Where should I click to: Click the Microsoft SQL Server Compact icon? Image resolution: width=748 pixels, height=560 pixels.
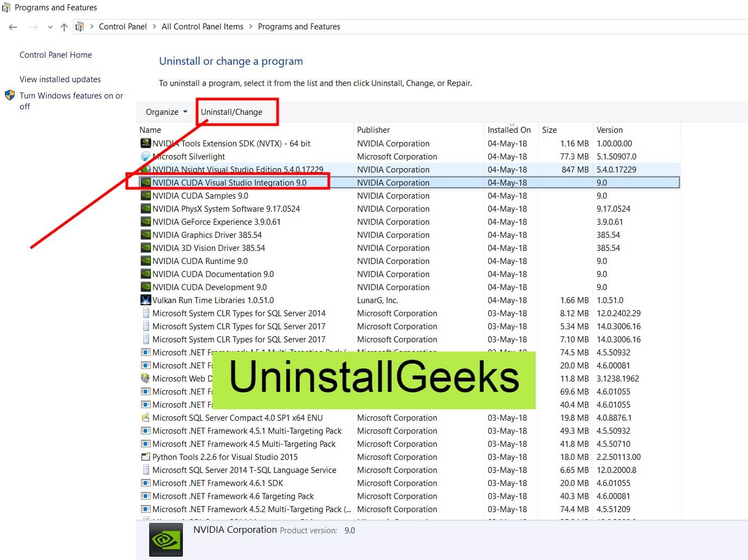(x=145, y=417)
